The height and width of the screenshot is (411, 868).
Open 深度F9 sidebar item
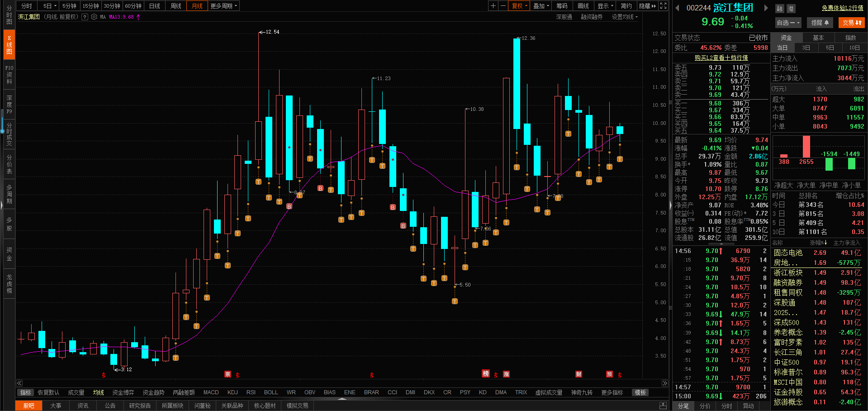tap(9, 105)
